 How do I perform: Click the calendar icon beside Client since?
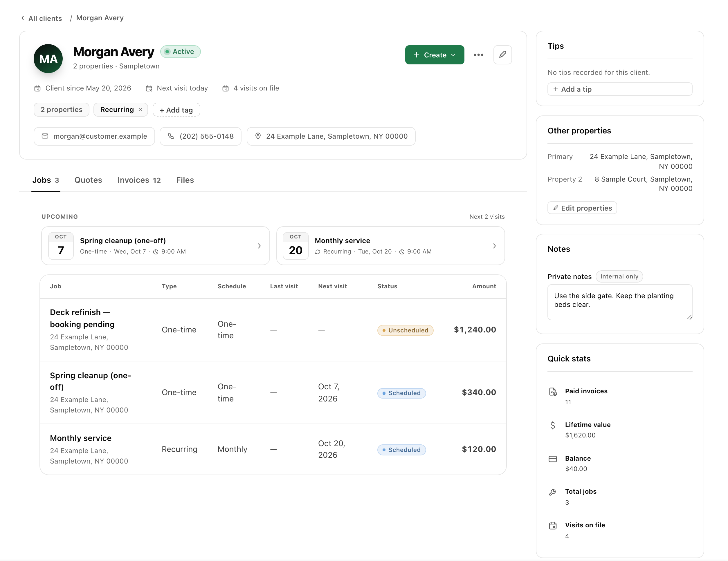pos(37,88)
